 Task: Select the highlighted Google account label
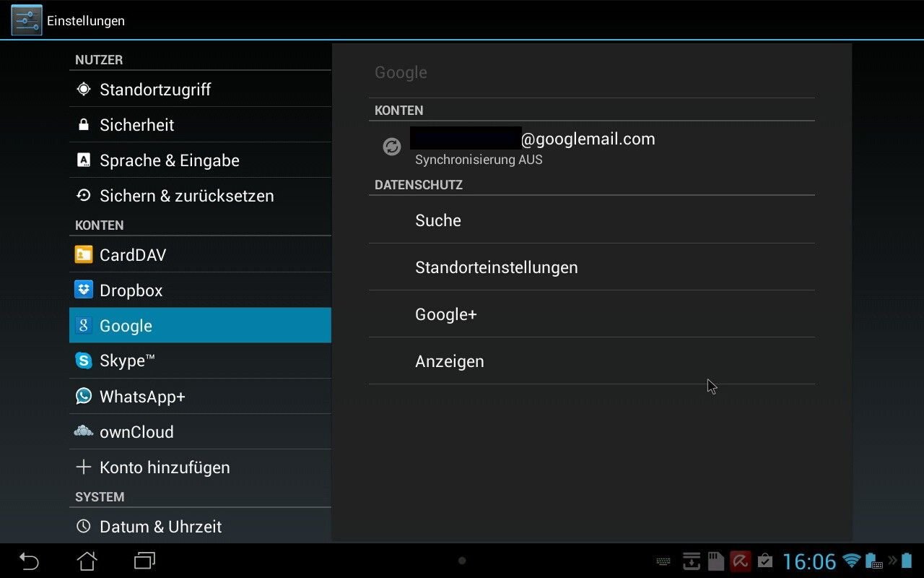tap(126, 326)
